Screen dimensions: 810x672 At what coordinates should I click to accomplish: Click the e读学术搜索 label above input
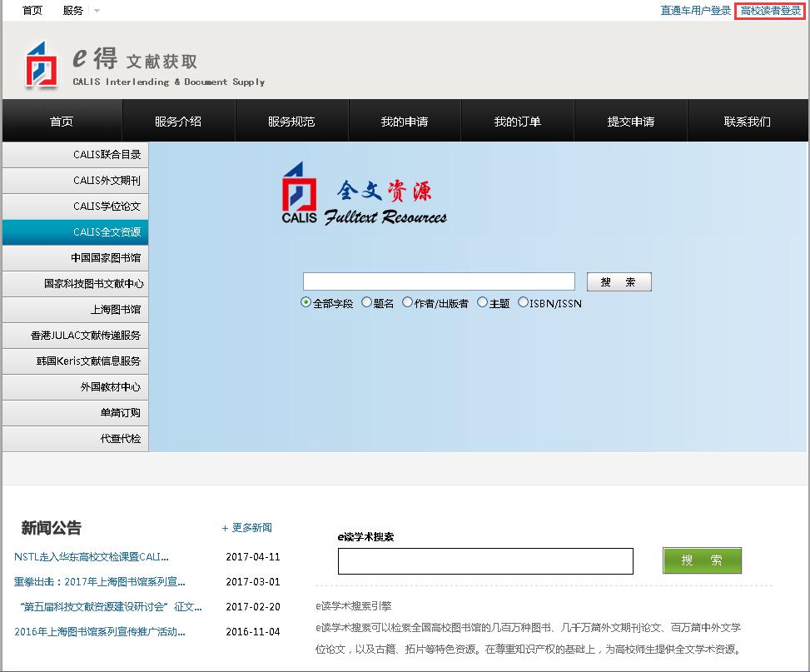[x=365, y=537]
